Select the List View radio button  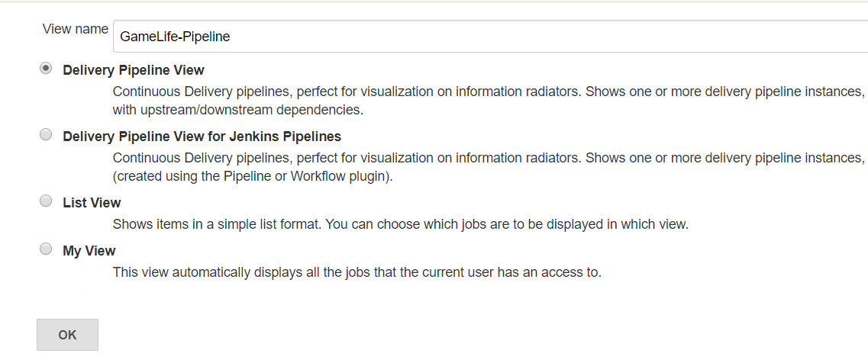pyautogui.click(x=47, y=201)
